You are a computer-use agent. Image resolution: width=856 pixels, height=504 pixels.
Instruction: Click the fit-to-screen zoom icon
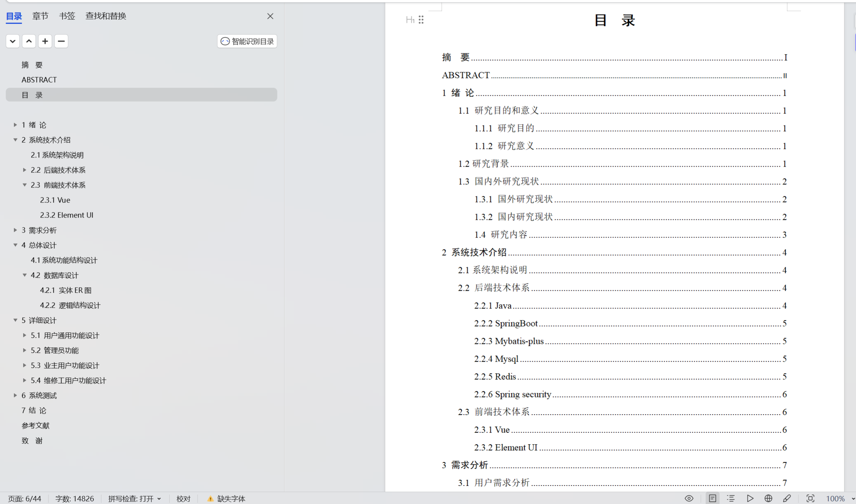tap(810, 498)
